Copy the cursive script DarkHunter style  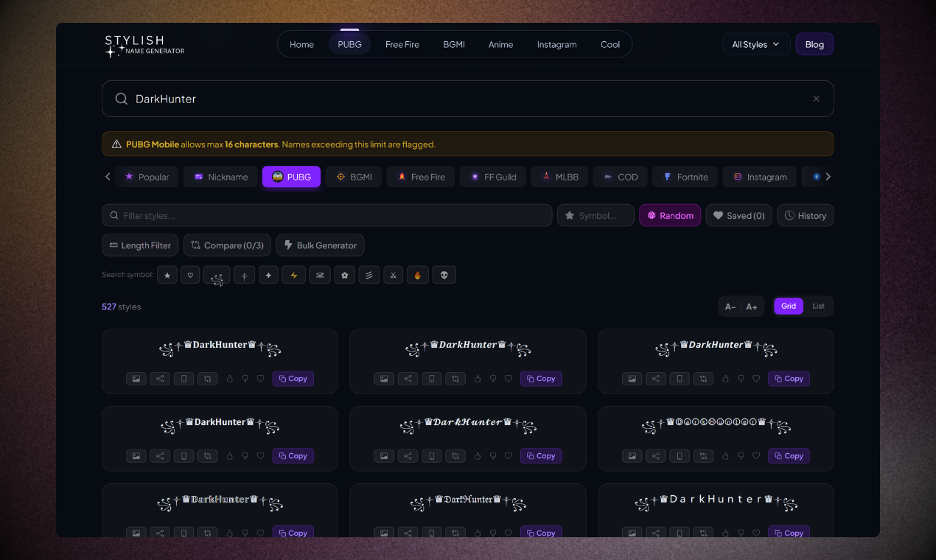tap(541, 456)
